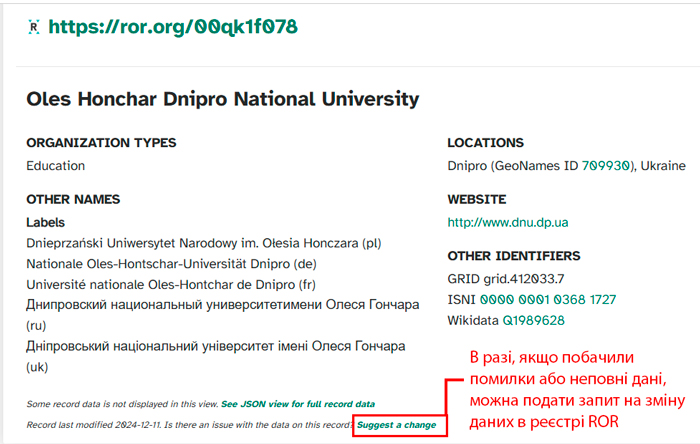Select the French label Université nationale Oles-Hontchar
The height and width of the screenshot is (444, 700).
(171, 285)
